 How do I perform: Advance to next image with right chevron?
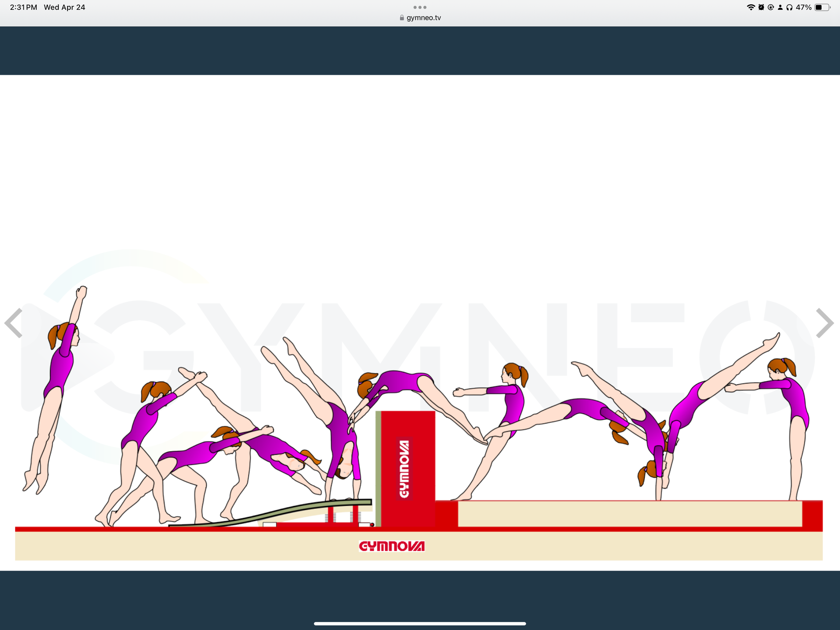[x=825, y=323]
